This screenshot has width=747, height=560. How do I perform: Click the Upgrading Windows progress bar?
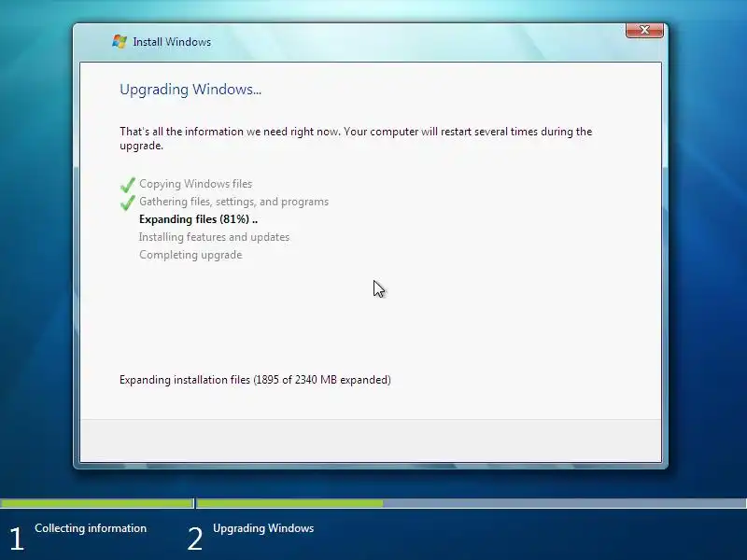point(472,503)
